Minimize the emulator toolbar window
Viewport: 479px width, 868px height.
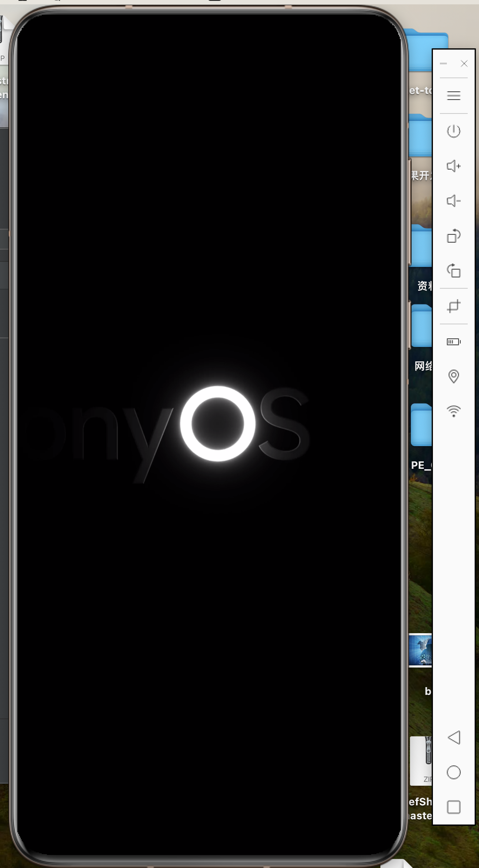[443, 63]
